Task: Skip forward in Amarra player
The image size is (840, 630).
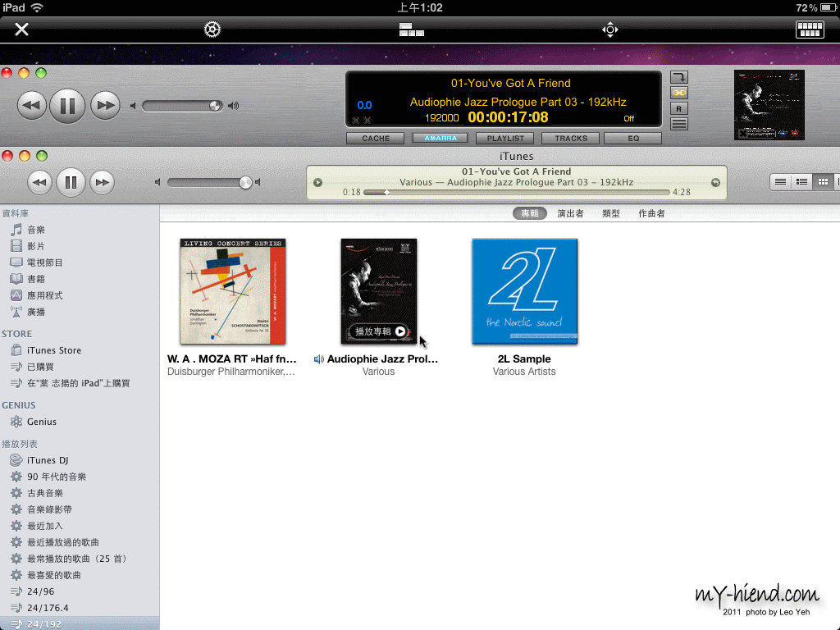Action: pyautogui.click(x=105, y=106)
